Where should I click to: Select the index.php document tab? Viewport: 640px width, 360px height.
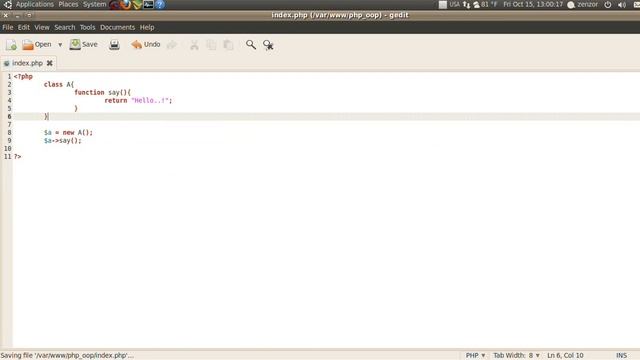pyautogui.click(x=27, y=63)
